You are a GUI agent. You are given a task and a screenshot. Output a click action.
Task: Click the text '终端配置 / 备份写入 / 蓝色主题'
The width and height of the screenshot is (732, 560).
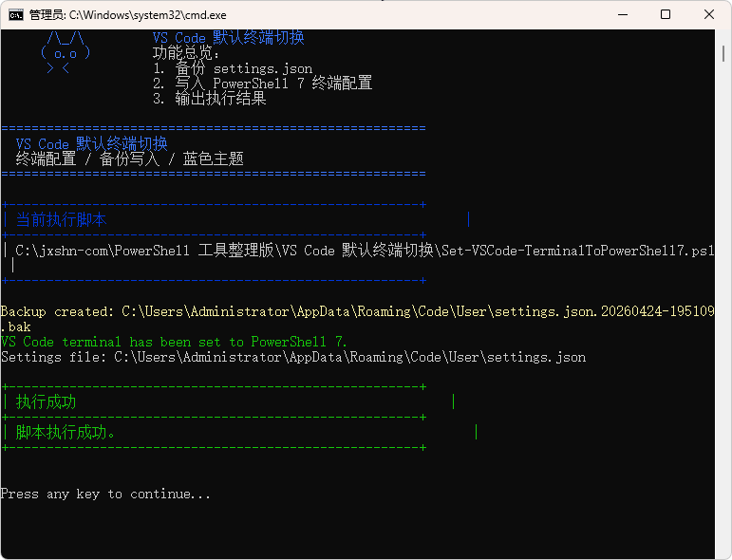pyautogui.click(x=129, y=159)
